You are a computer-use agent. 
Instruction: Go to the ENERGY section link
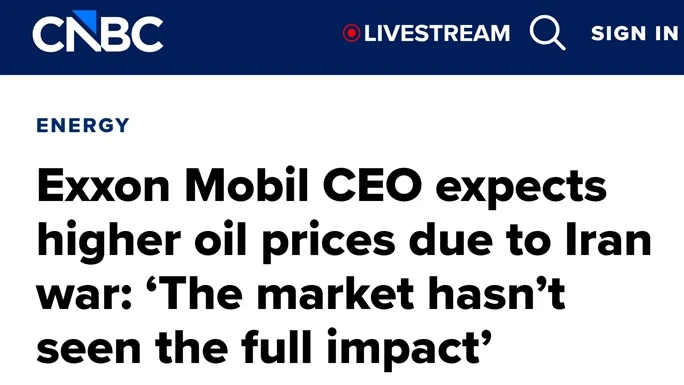tap(83, 125)
